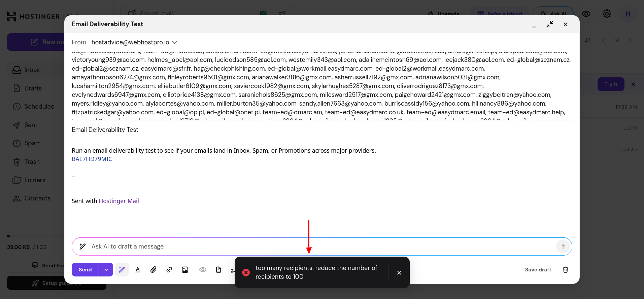Click the BAE7HD79MIC code link
The width and height of the screenshot is (644, 299).
92,159
